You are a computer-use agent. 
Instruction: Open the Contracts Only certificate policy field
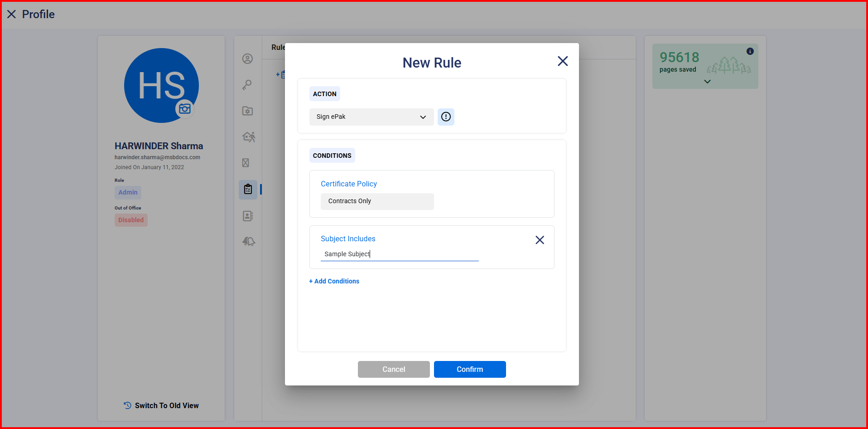coord(377,201)
